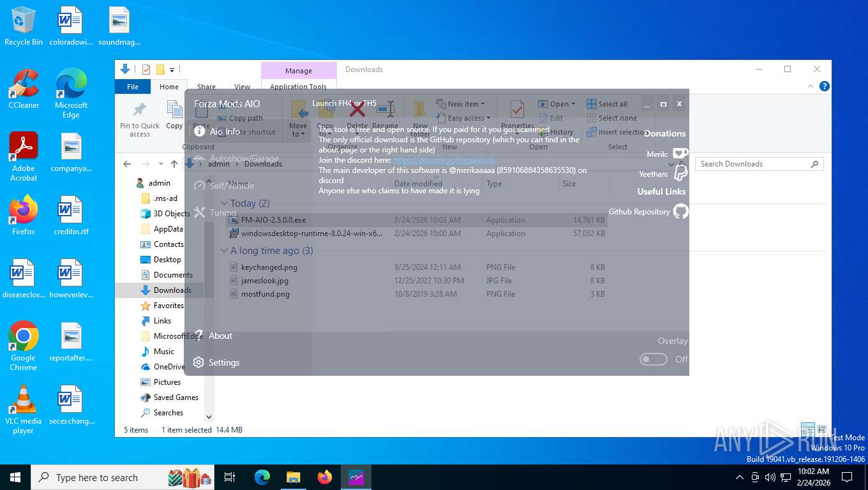
Task: Open File Explorer taskbar icon
Action: (x=293, y=477)
